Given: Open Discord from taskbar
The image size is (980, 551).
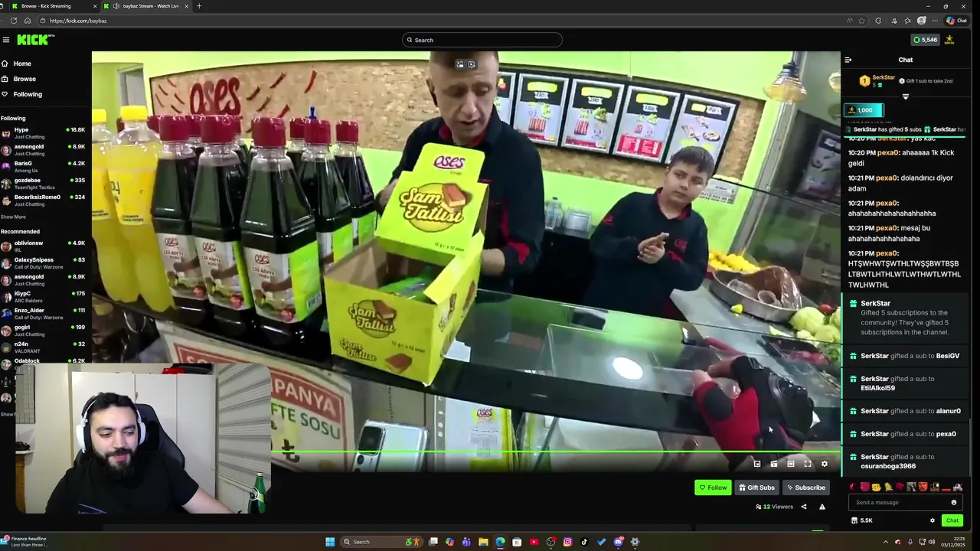Looking at the screenshot, I should coord(618,542).
